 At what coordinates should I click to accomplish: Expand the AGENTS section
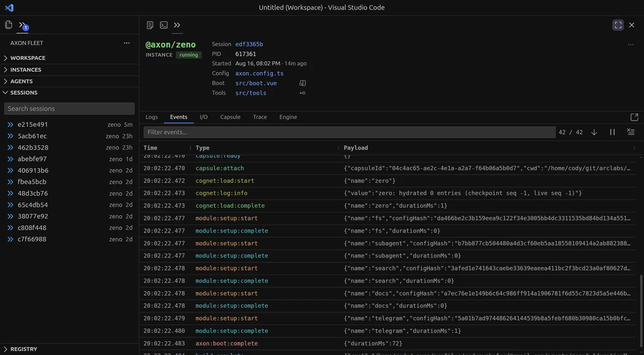(x=69, y=81)
